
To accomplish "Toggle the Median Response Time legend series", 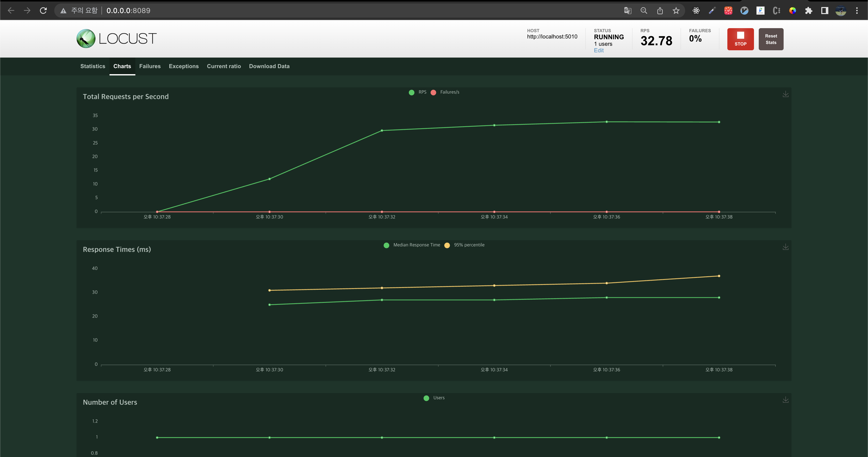I will tap(412, 245).
